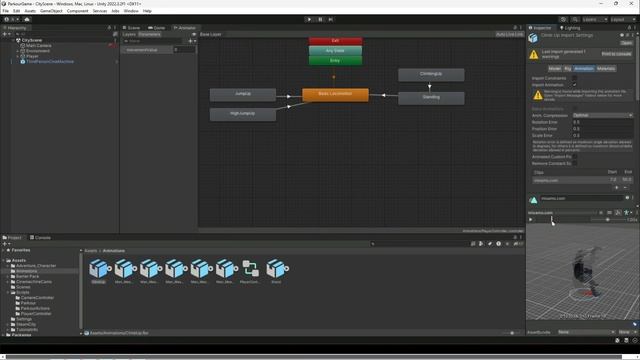Select the Rig tab in import settings
The height and width of the screenshot is (360, 640).
point(568,69)
